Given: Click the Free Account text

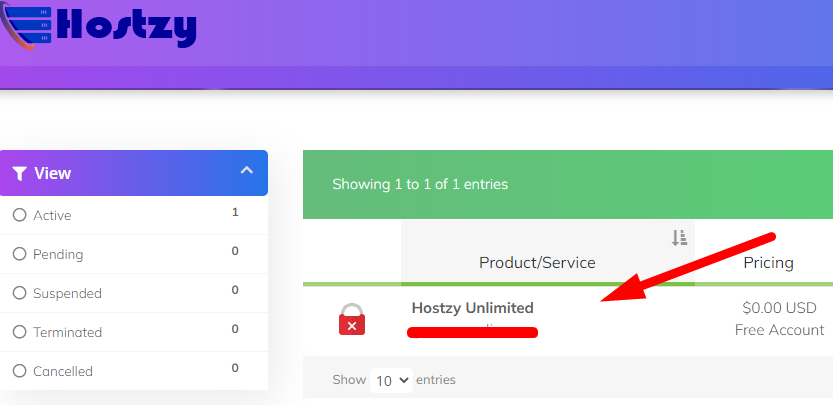Looking at the screenshot, I should coord(779,330).
